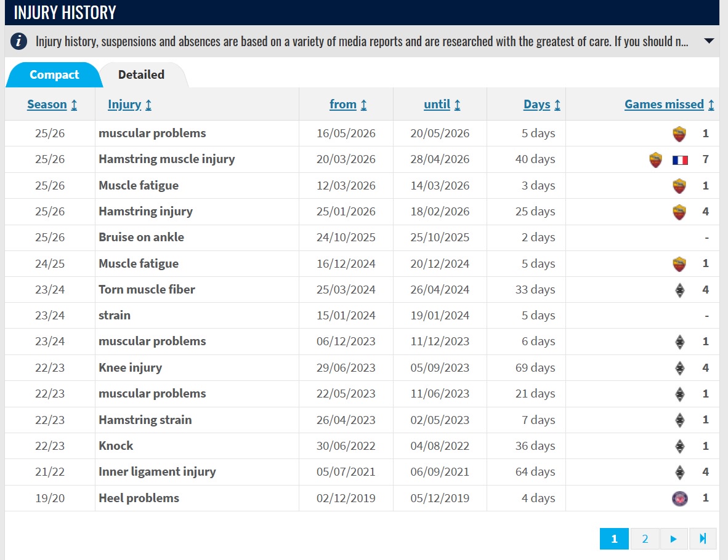
Task: Go to page 2 of injuries
Action: (645, 538)
